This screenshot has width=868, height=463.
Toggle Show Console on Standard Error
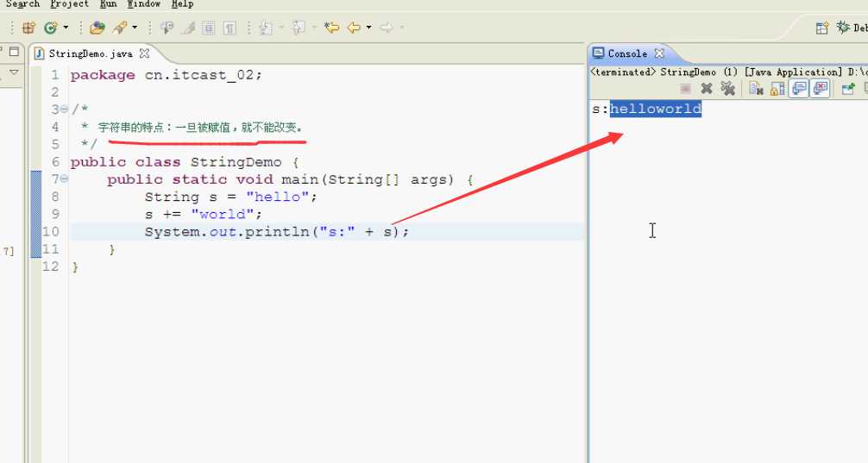tap(820, 89)
